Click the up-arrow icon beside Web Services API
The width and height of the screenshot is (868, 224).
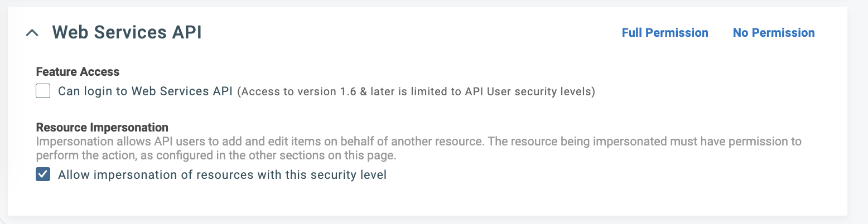coord(32,33)
